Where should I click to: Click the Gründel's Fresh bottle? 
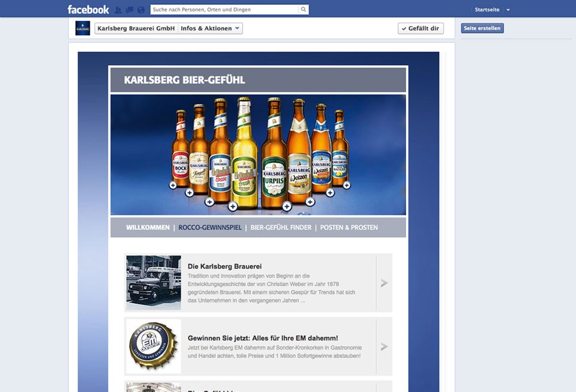(x=244, y=153)
